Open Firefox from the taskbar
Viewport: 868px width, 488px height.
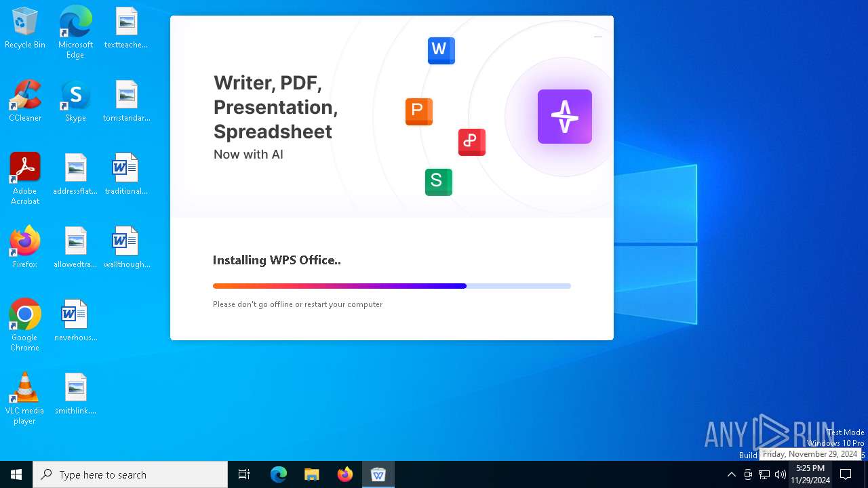344,474
